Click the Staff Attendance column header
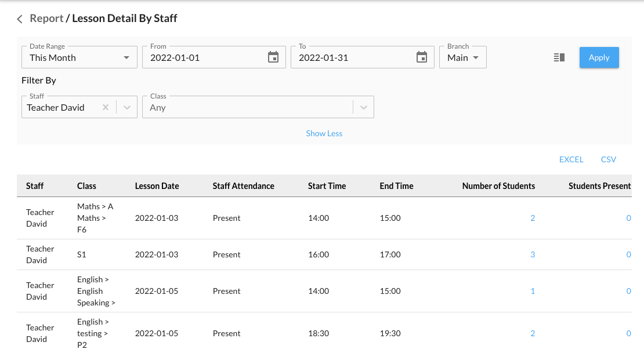This screenshot has height=353, width=644. (x=243, y=186)
